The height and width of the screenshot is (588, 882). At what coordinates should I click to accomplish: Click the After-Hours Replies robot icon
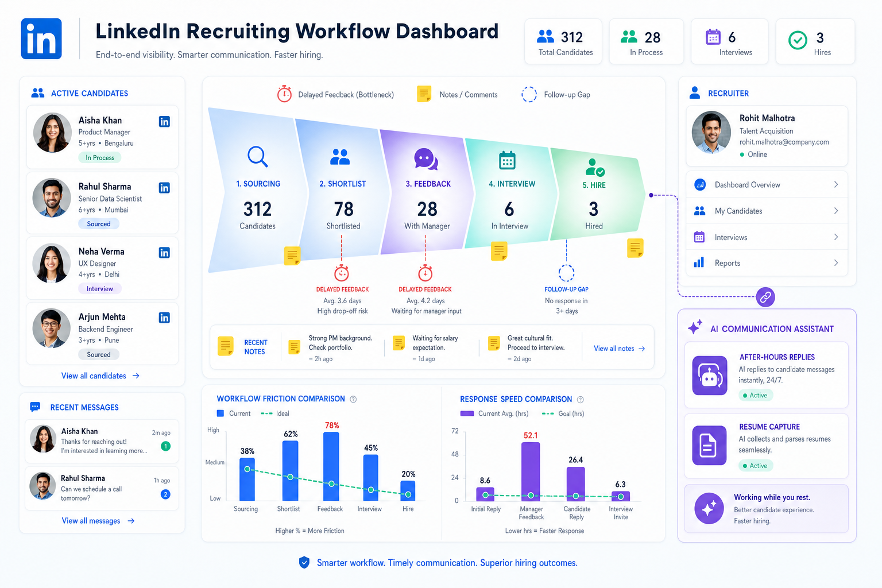pos(710,376)
